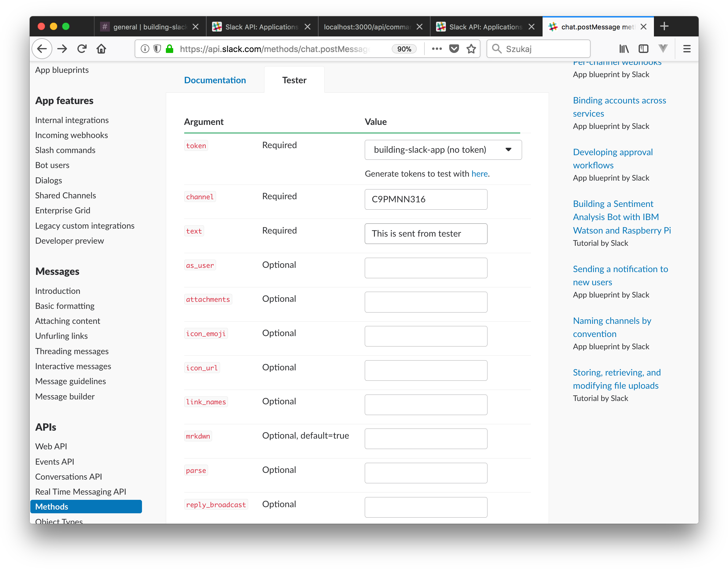The image size is (728, 569).
Task: Toggle the browser sidebar view
Action: (643, 49)
